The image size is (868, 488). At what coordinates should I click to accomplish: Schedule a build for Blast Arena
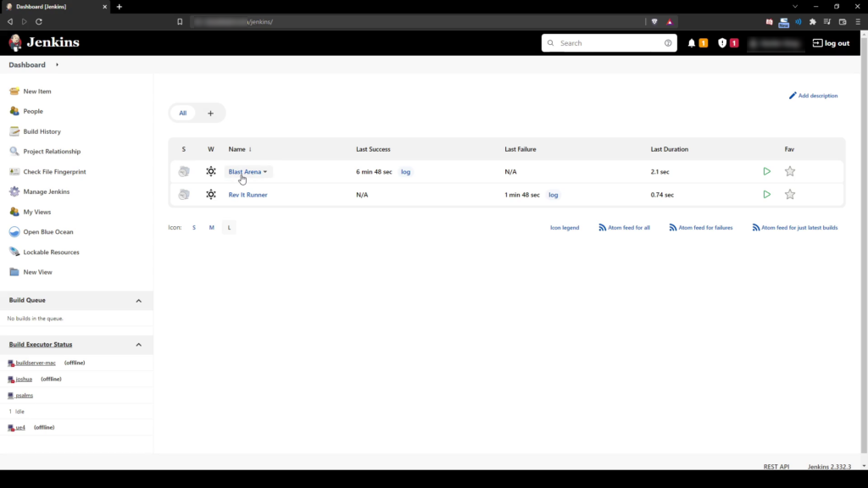pos(766,171)
